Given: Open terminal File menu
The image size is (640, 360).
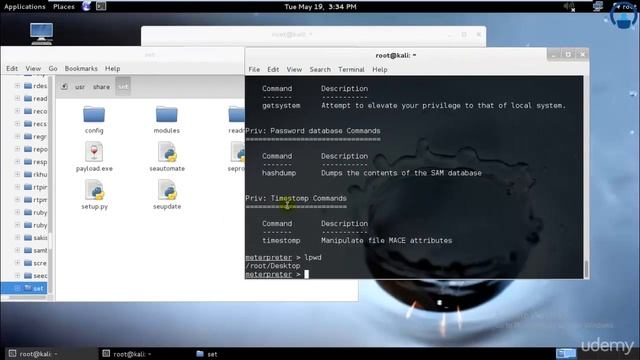Looking at the screenshot, I should [254, 69].
